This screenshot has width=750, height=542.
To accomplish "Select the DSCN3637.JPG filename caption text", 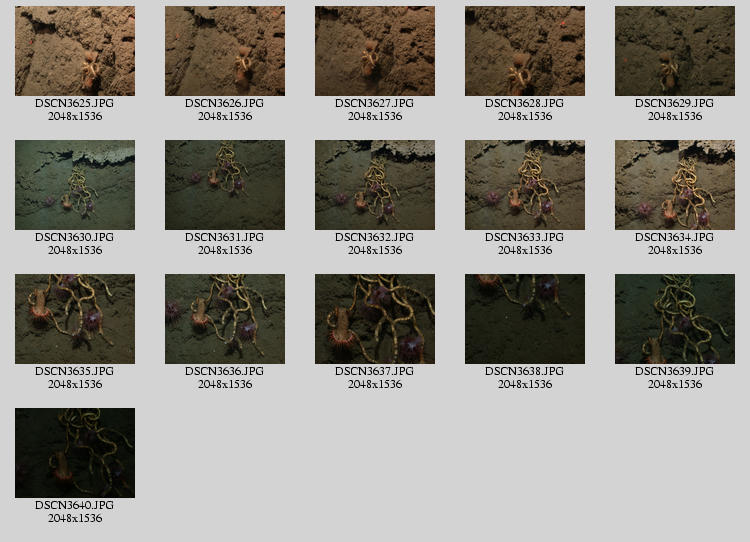I will pyautogui.click(x=375, y=372).
